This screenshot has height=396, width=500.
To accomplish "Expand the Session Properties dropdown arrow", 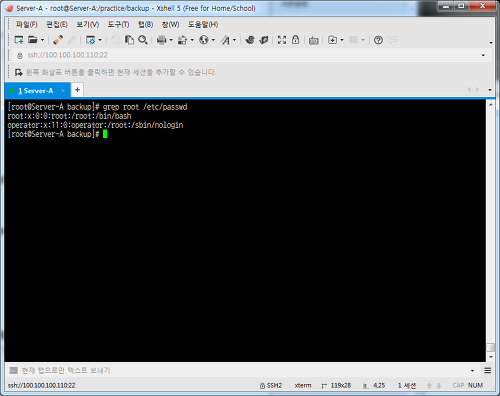I will click(x=100, y=40).
